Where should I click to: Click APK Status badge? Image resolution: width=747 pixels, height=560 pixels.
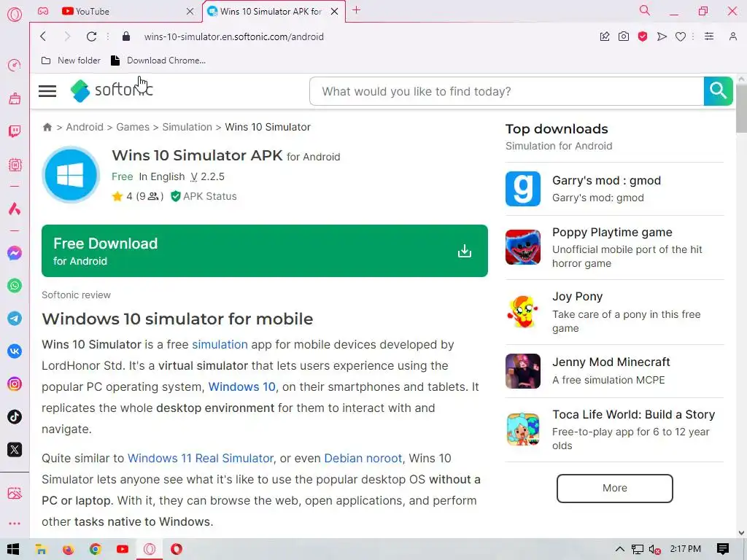(x=204, y=196)
